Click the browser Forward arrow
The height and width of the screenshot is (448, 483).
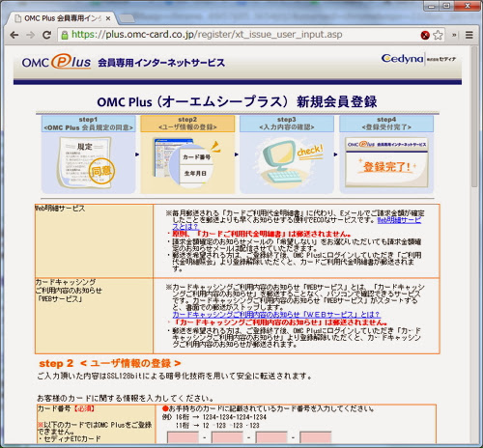pos(30,35)
